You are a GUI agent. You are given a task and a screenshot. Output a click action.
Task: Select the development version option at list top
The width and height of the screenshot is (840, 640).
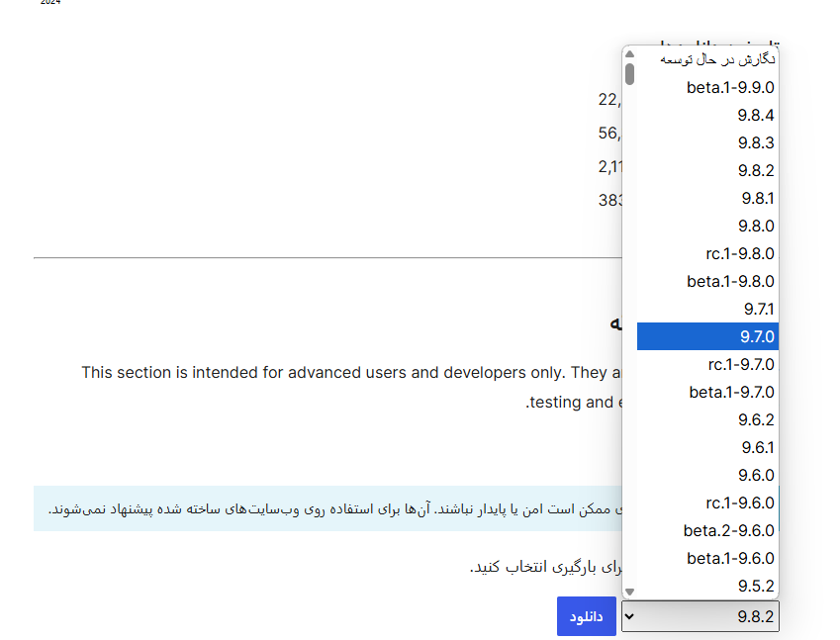707,59
